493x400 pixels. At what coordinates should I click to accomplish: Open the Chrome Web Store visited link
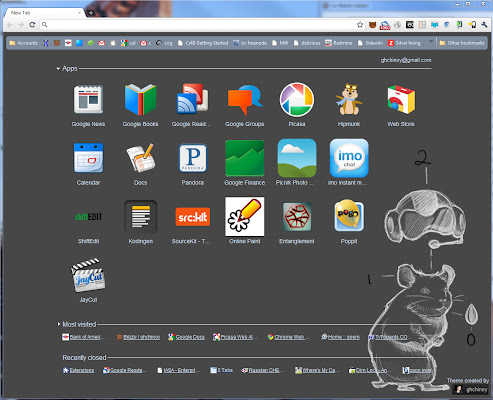[288, 337]
